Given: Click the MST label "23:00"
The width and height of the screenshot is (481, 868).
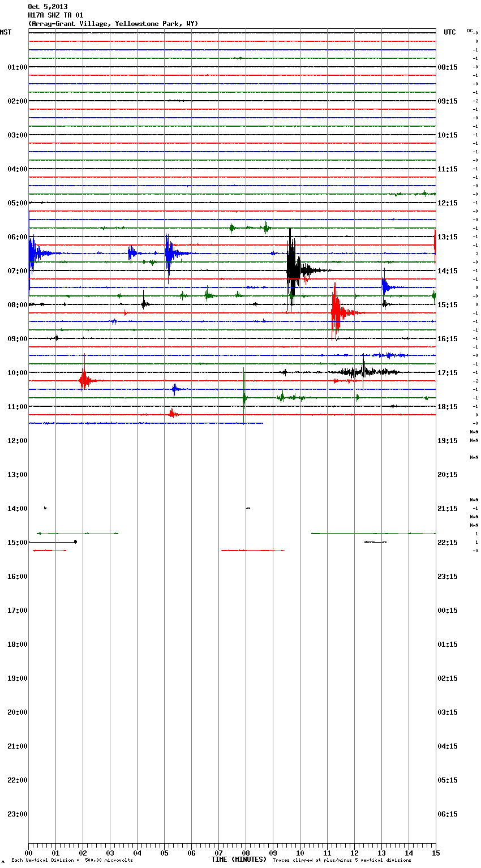Looking at the screenshot, I should pyautogui.click(x=18, y=814).
